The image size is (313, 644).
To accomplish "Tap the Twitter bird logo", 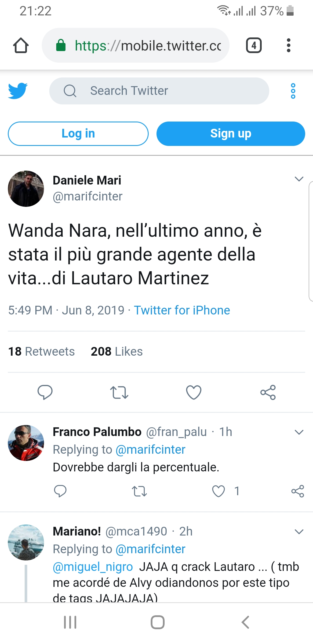I will click(x=18, y=91).
